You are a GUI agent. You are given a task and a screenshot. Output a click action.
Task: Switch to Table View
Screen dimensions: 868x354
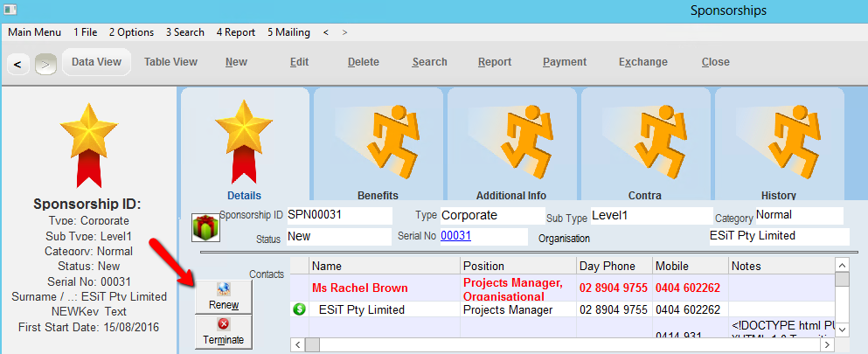[170, 62]
